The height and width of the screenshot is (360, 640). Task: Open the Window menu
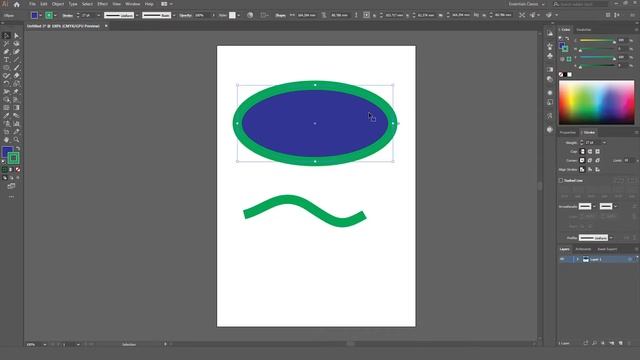(x=133, y=4)
